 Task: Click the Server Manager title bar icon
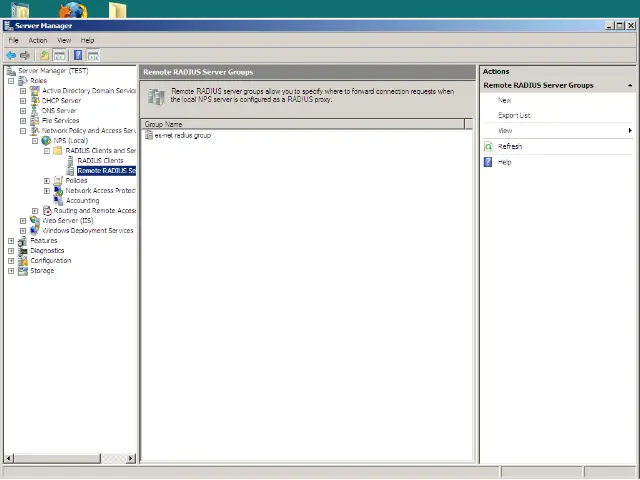(x=9, y=26)
